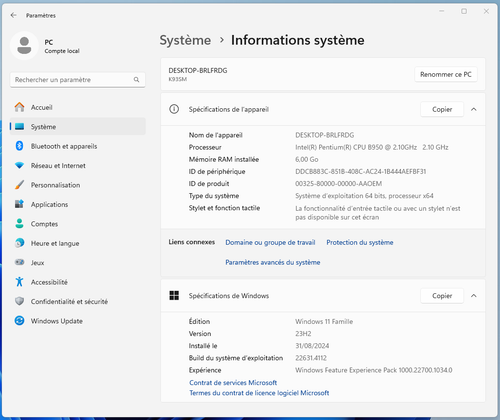Image resolution: width=500 pixels, height=420 pixels.
Task: Click the Confidentialité shield icon
Action: click(19, 301)
